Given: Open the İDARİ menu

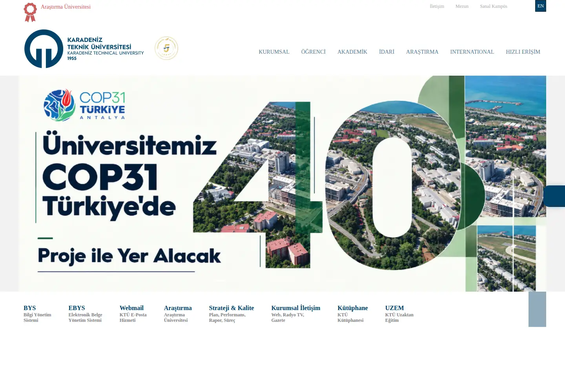Looking at the screenshot, I should tap(386, 52).
